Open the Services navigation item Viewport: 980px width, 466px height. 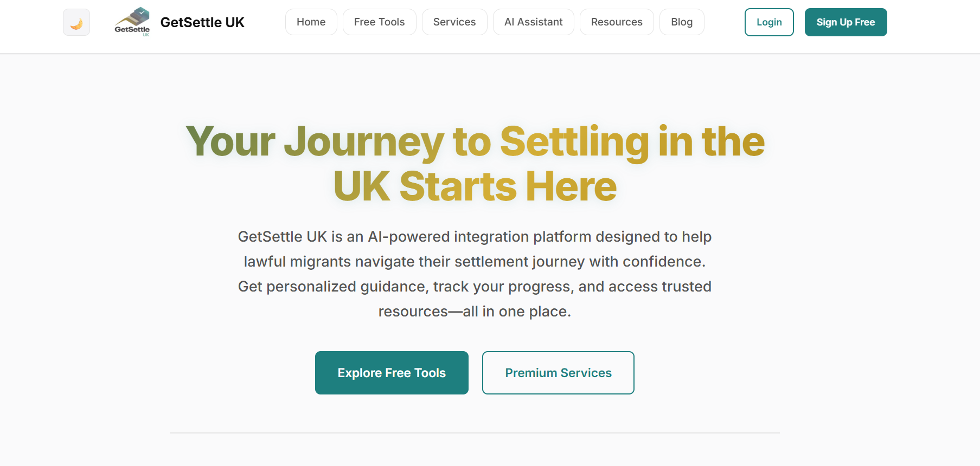[454, 22]
